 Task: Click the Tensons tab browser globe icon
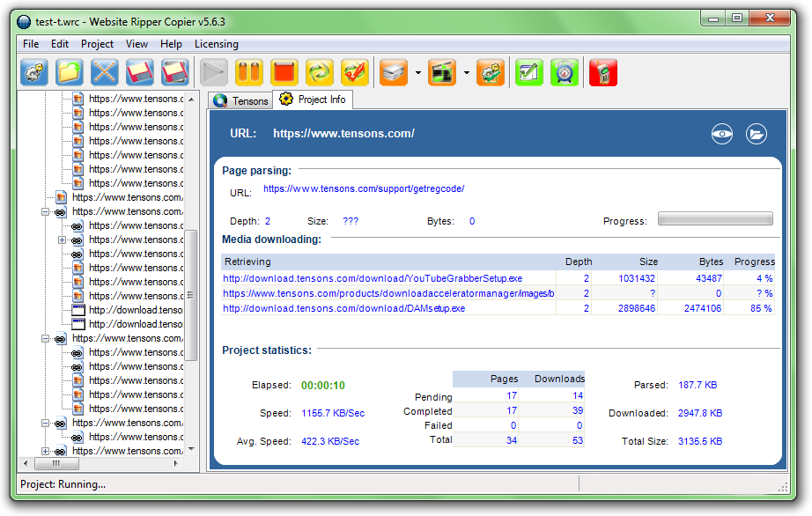[220, 100]
